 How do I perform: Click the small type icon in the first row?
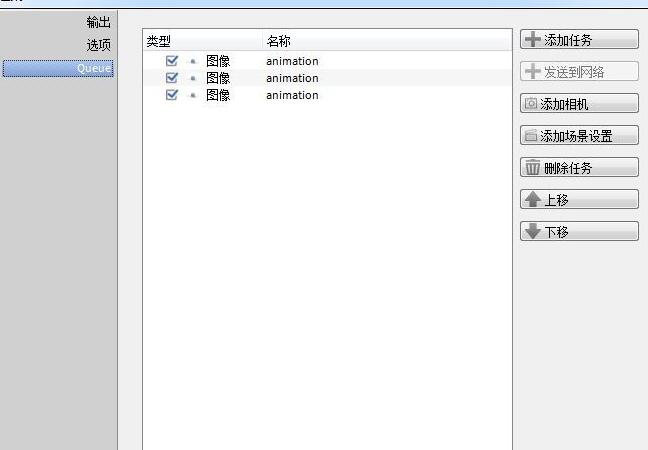[x=193, y=62]
